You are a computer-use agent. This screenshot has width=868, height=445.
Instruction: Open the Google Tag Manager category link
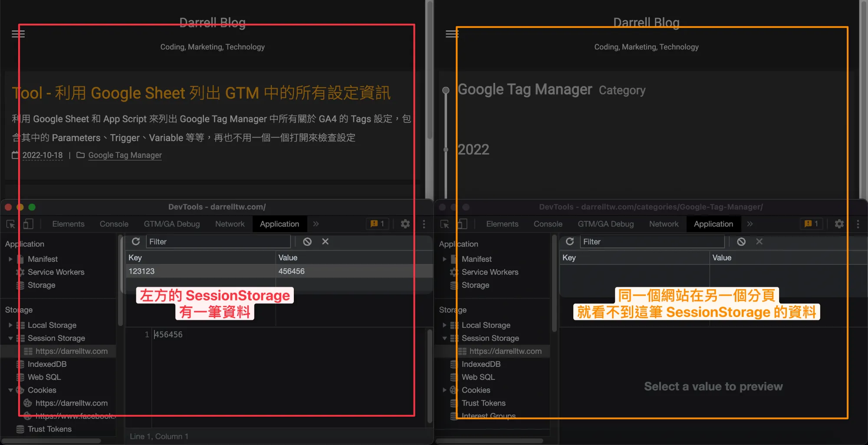coord(125,155)
